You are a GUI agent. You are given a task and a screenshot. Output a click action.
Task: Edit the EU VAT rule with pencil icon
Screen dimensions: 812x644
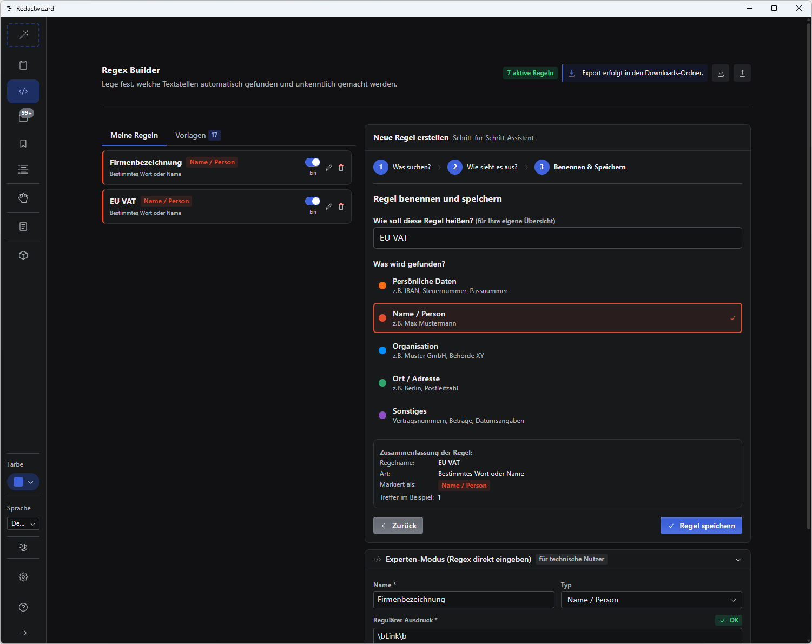click(x=329, y=207)
